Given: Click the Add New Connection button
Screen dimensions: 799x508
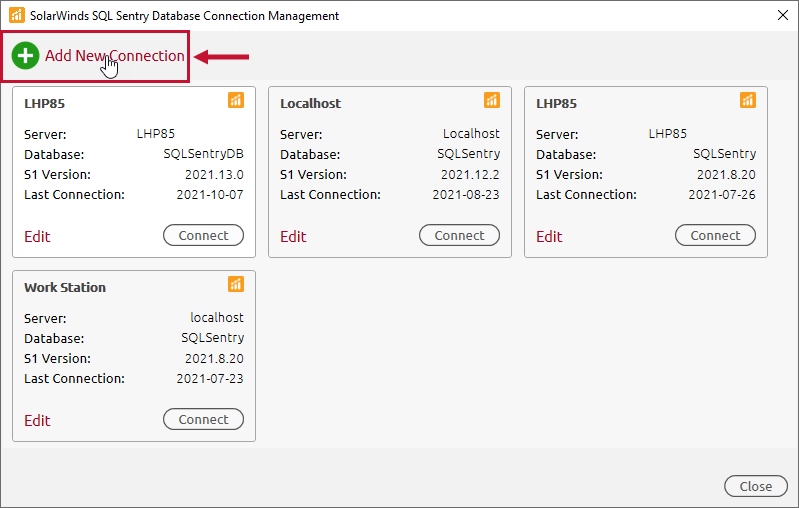Looking at the screenshot, I should click(98, 56).
